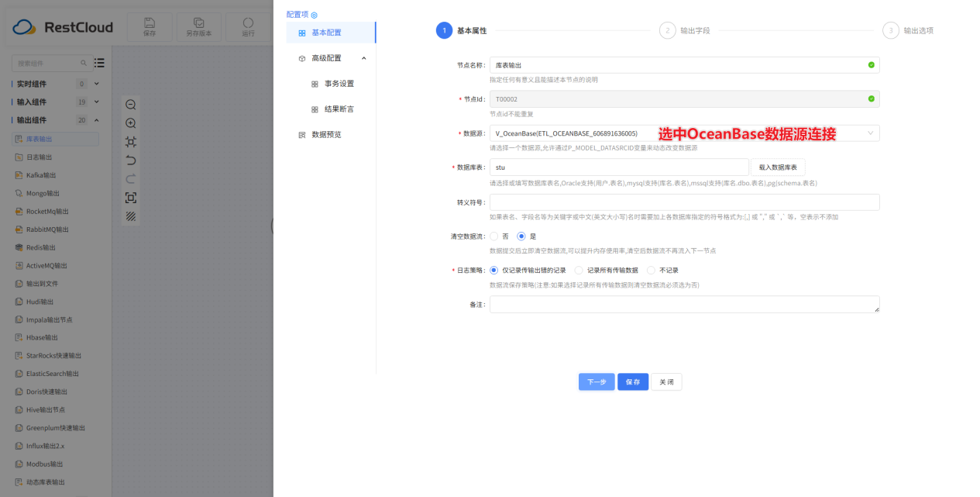Select 不记录 log strategy

click(651, 271)
